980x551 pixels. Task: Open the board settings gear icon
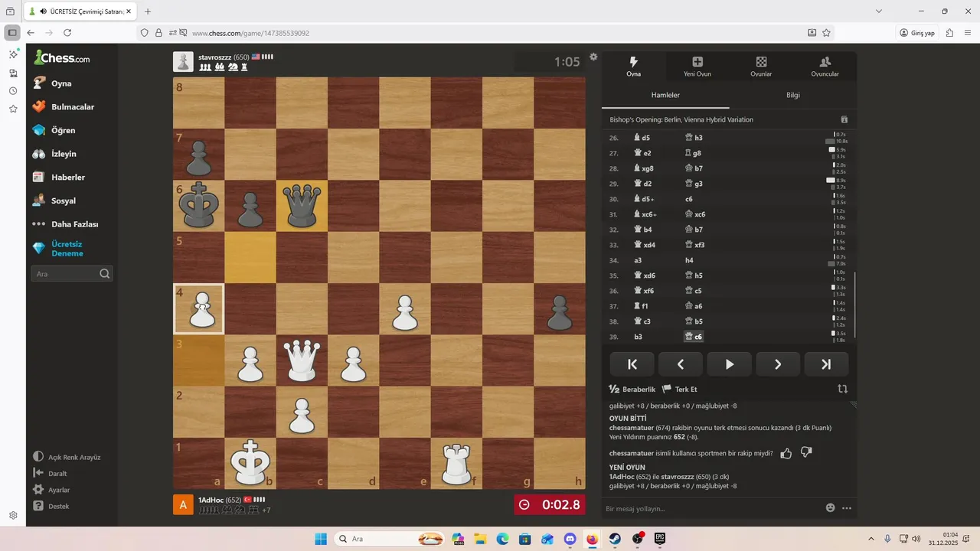[593, 57]
